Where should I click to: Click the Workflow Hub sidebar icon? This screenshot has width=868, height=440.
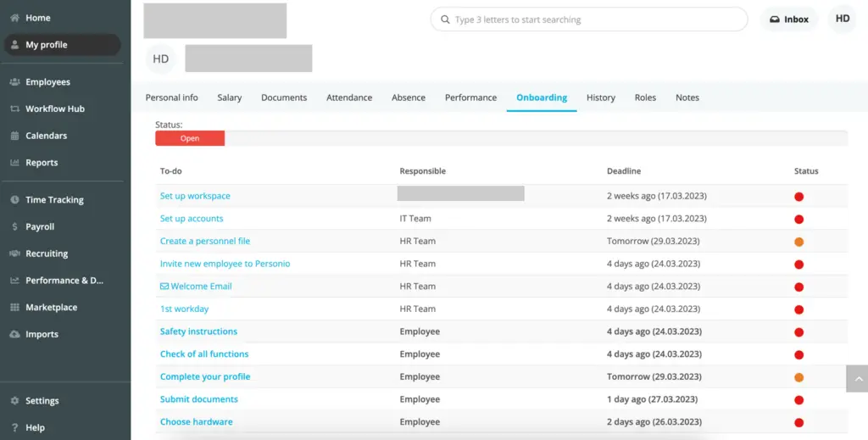[x=15, y=109]
